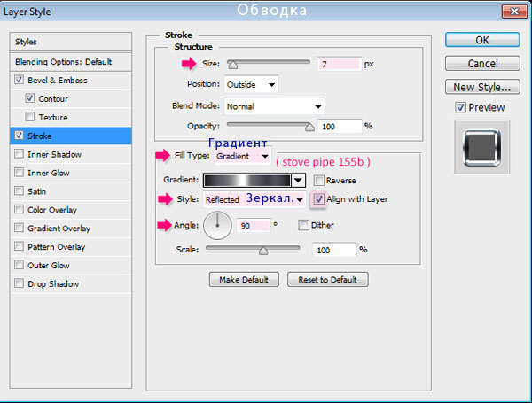The height and width of the screenshot is (403, 532).
Task: Select the Color Overlay entry label
Action: (52, 210)
